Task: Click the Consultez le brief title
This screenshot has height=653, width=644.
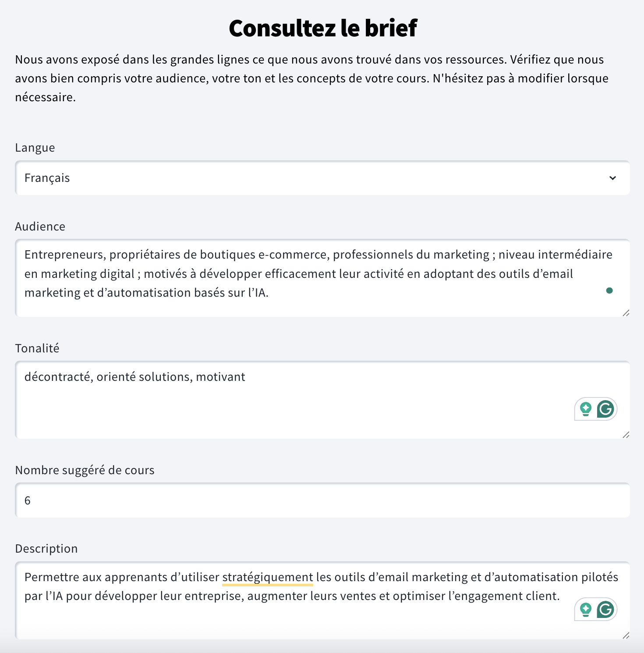Action: coord(322,28)
